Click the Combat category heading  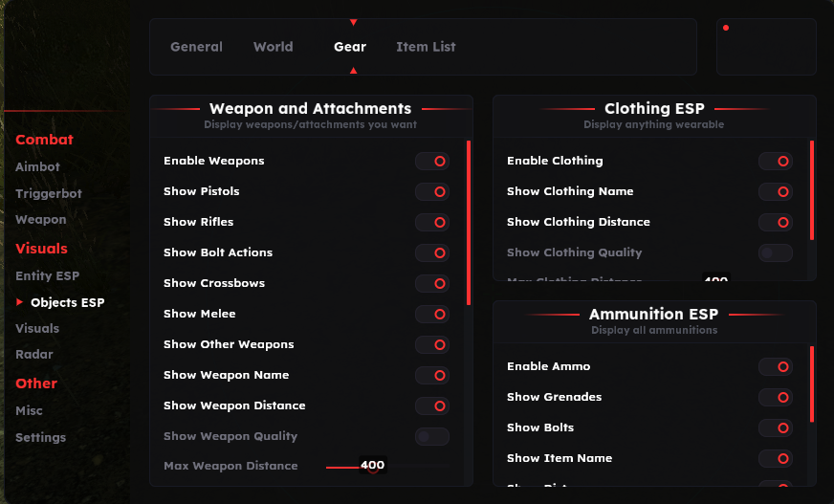44,140
